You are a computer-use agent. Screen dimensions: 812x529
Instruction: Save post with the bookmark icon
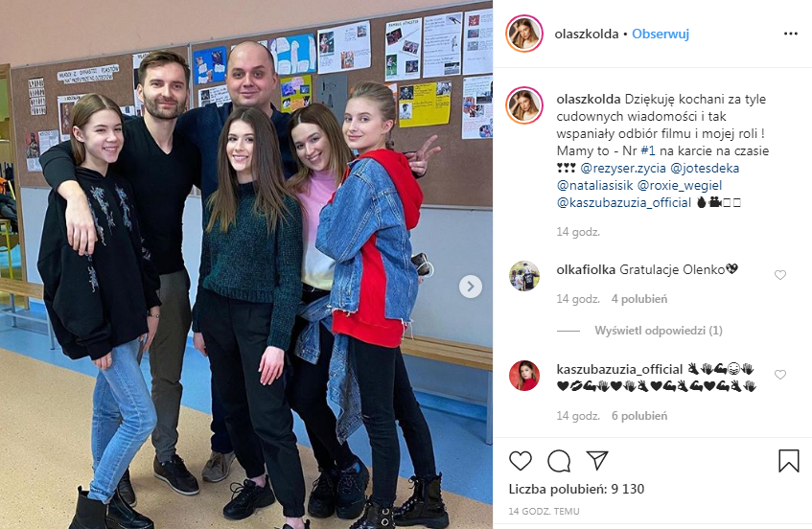pyautogui.click(x=789, y=460)
